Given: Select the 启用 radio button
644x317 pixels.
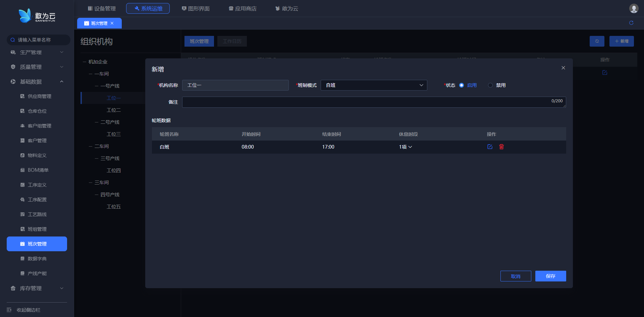Looking at the screenshot, I should (462, 85).
